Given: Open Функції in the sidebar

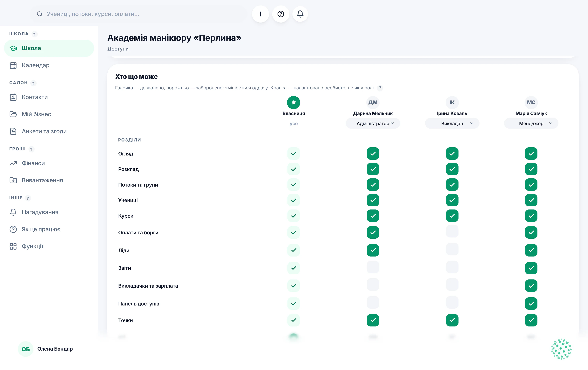Looking at the screenshot, I should [x=49, y=246].
